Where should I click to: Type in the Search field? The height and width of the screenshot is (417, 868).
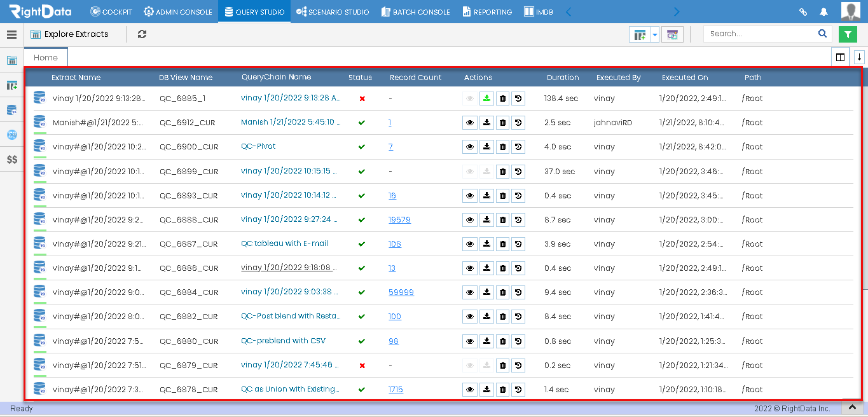click(x=760, y=34)
